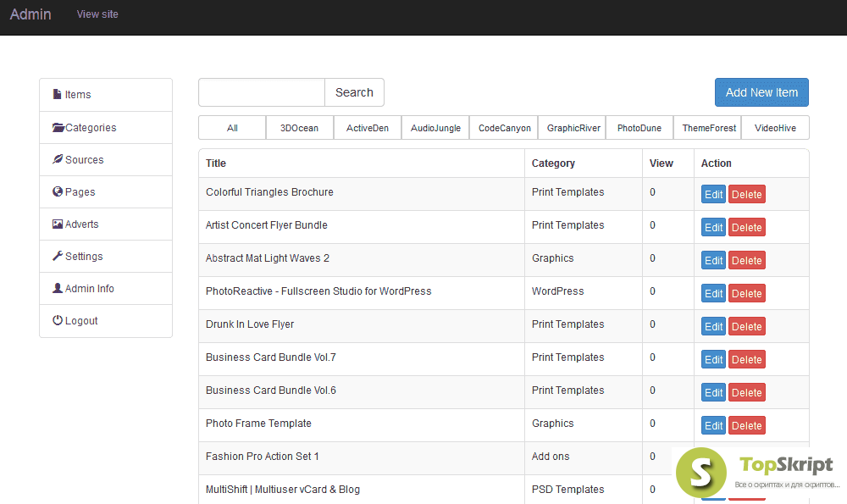Focus the search text input field
This screenshot has height=504, width=847.
(262, 92)
